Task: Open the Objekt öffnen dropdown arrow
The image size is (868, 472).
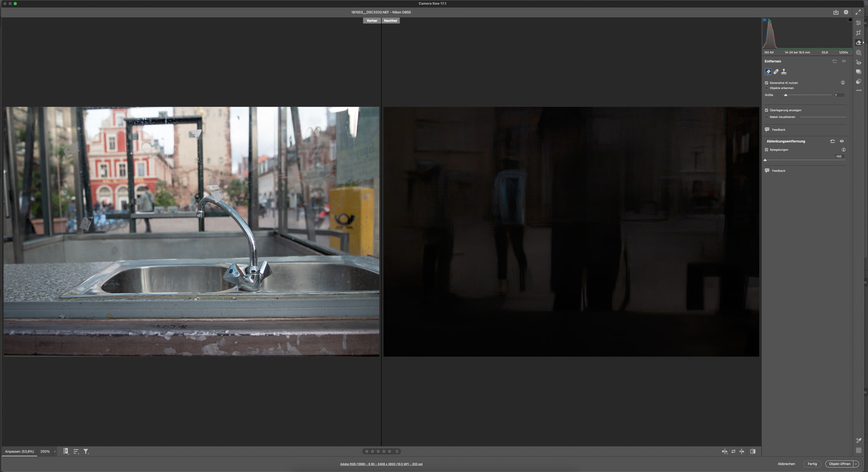Action: pyautogui.click(x=856, y=464)
